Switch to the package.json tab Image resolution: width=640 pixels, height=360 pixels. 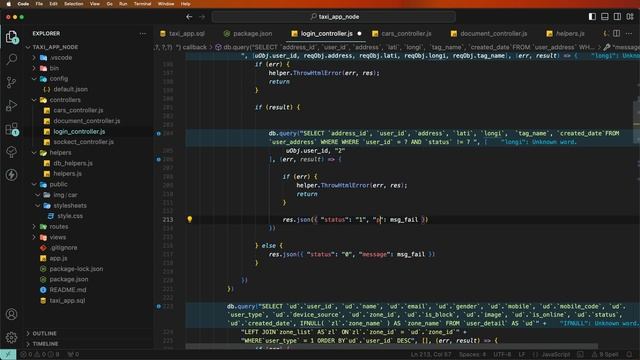click(x=248, y=33)
